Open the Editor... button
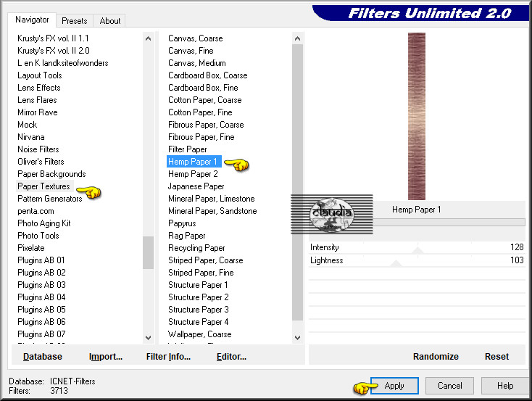This screenshot has height=401, width=532. (x=231, y=357)
